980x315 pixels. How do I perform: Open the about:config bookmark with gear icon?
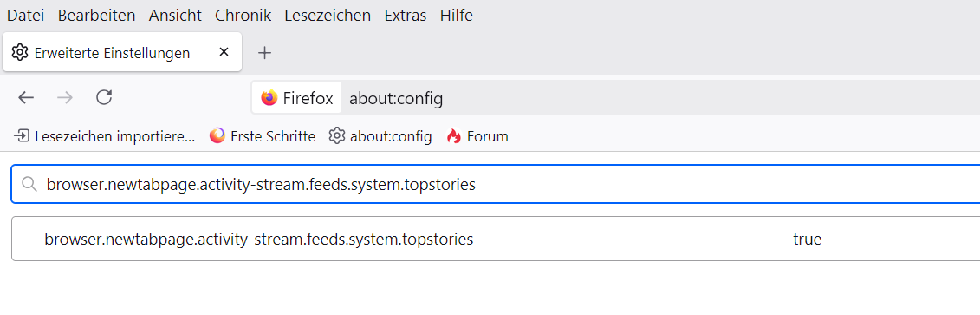coord(380,136)
